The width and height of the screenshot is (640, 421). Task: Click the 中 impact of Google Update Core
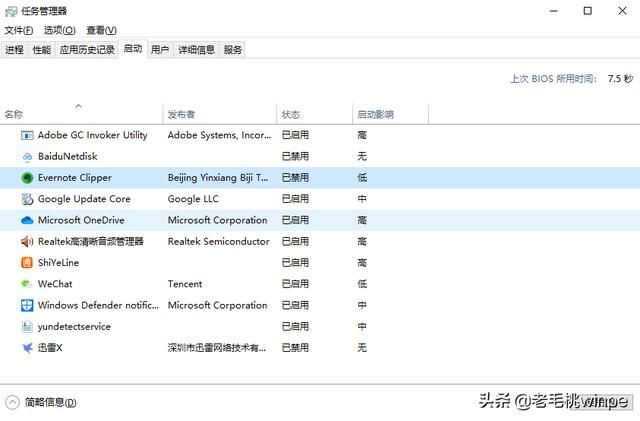click(362, 199)
